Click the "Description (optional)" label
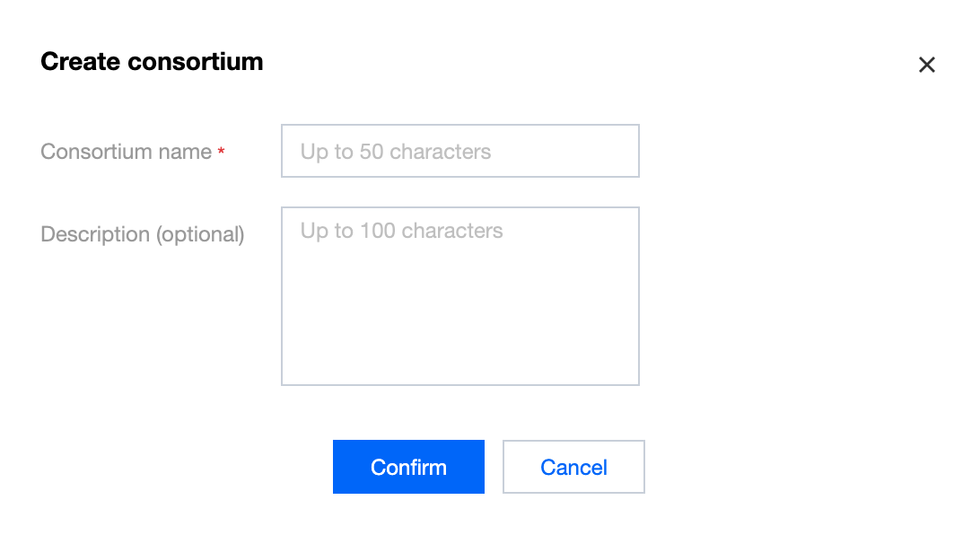 143,234
